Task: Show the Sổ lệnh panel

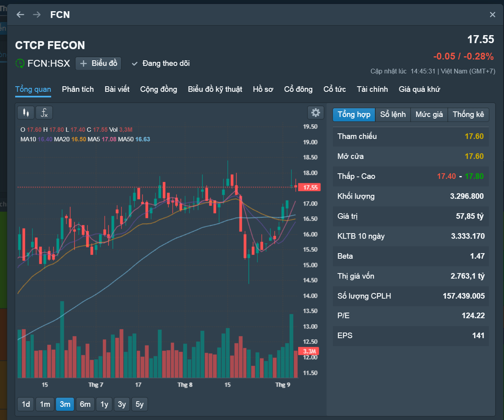Action: 393,115
